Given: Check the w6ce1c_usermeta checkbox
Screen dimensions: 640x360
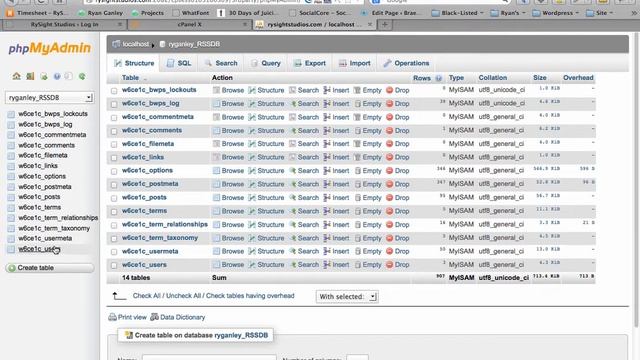Looking at the screenshot, I should click(114, 252).
